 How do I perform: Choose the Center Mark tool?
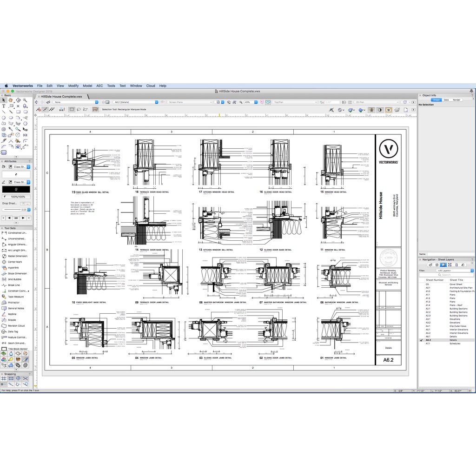pyautogui.click(x=14, y=262)
